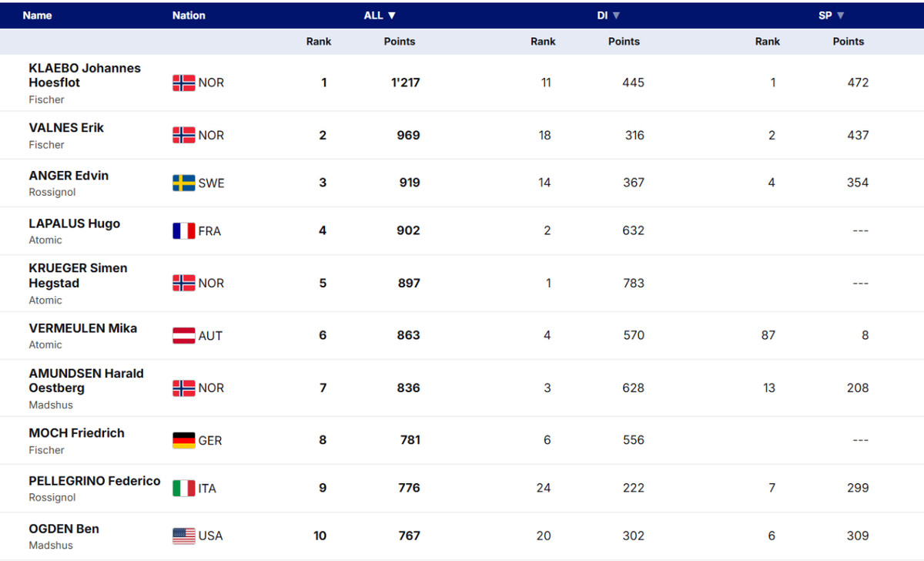Click USA flag icon for Ogden Ben
This screenshot has height=561, width=924.
click(183, 536)
